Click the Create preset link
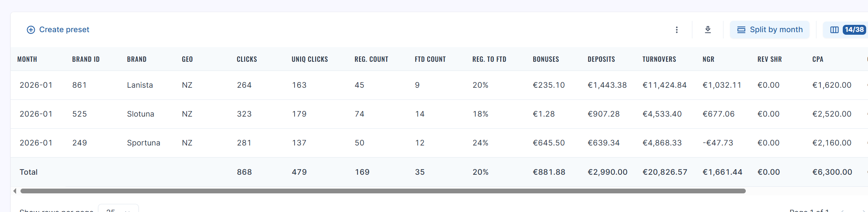Screen dimensions: 868x212 point(64,30)
